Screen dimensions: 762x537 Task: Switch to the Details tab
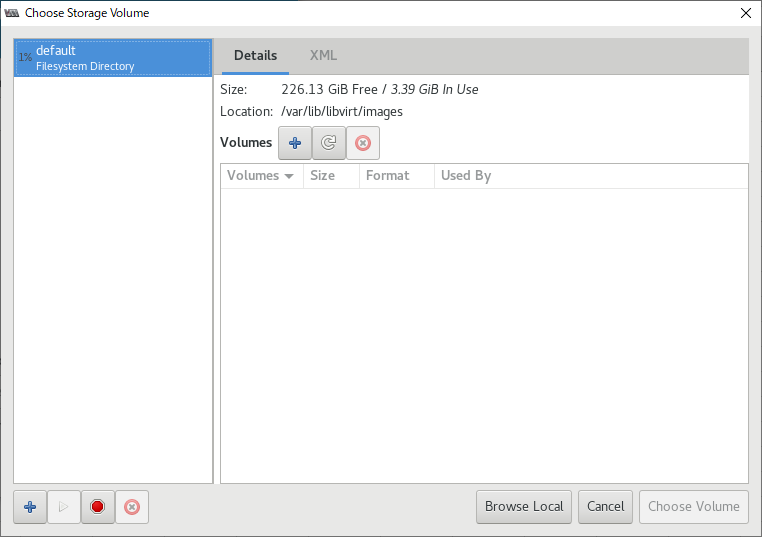pos(256,55)
